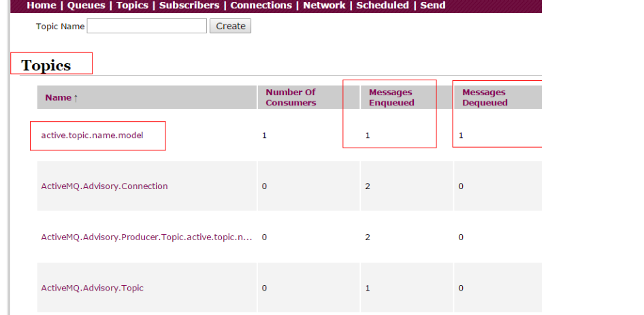This screenshot has height=315, width=644.
Task: Click the Number Of Consumers column header
Action: tap(291, 97)
